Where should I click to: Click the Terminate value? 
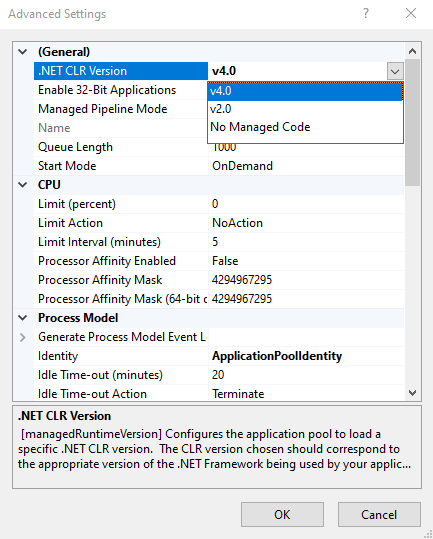pyautogui.click(x=238, y=394)
